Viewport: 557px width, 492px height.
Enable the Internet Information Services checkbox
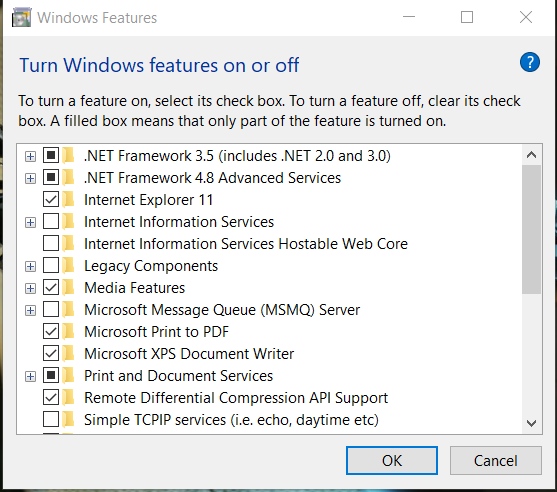[x=51, y=221]
